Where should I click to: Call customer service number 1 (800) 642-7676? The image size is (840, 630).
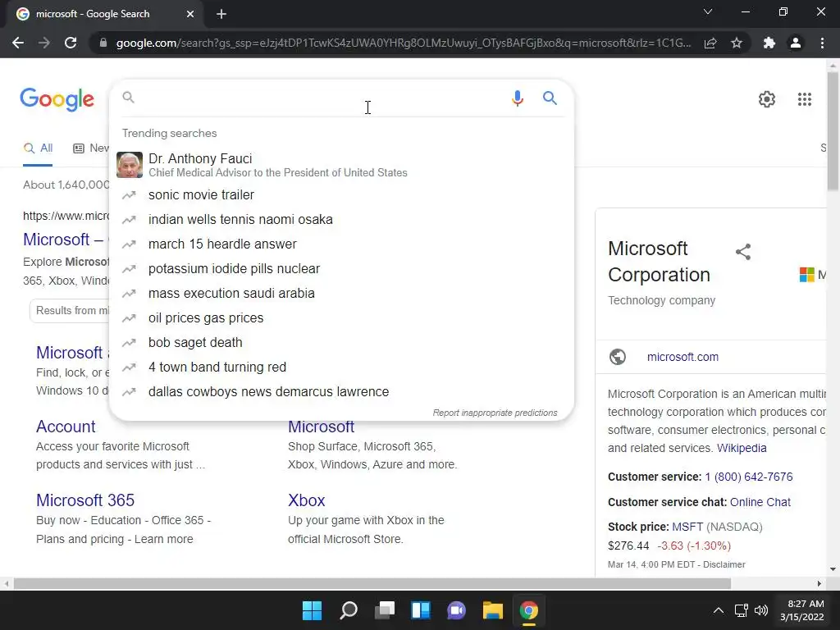(x=748, y=477)
